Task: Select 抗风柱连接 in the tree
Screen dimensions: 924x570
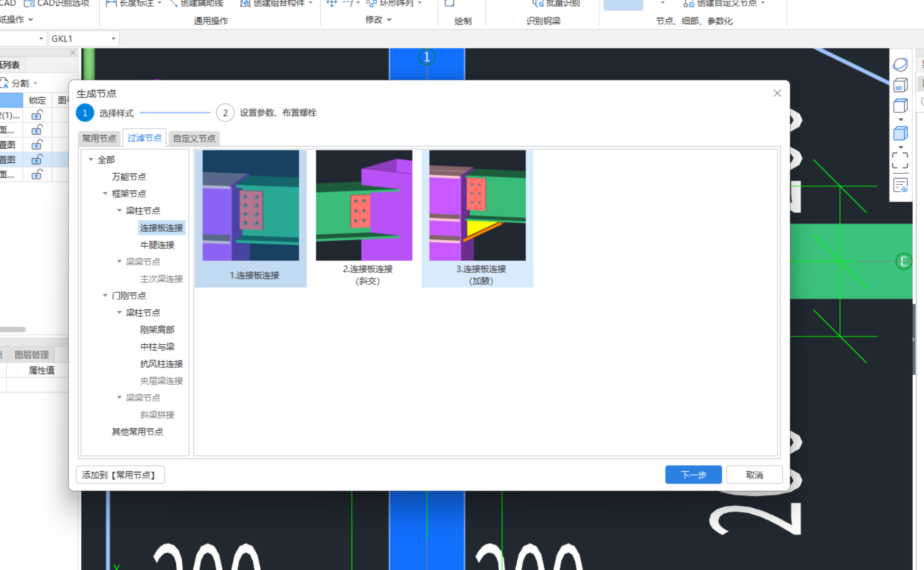Action: pyautogui.click(x=162, y=364)
